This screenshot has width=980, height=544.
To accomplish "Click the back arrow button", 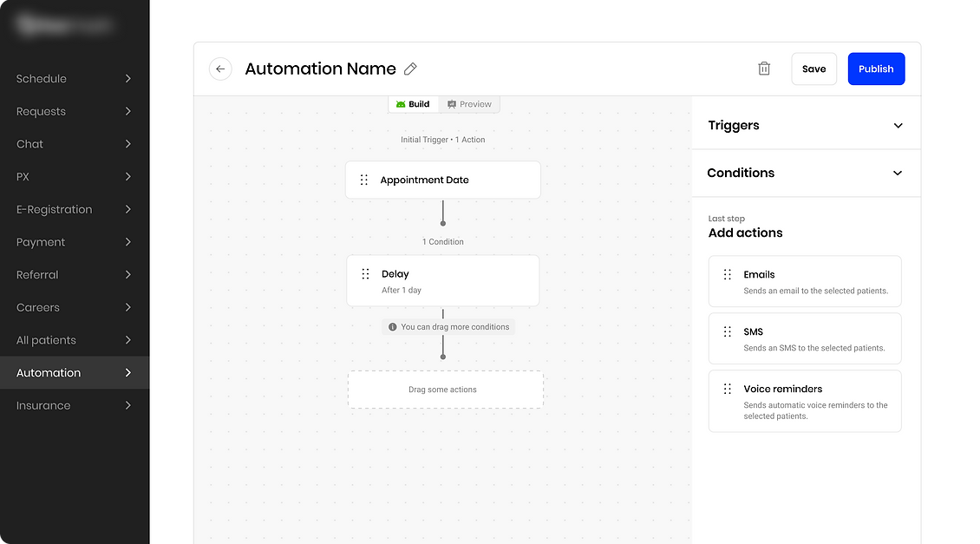I will click(220, 69).
